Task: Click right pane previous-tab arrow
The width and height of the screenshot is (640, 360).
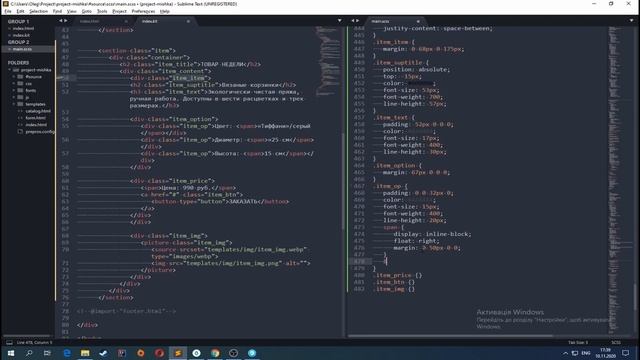Action: (353, 21)
